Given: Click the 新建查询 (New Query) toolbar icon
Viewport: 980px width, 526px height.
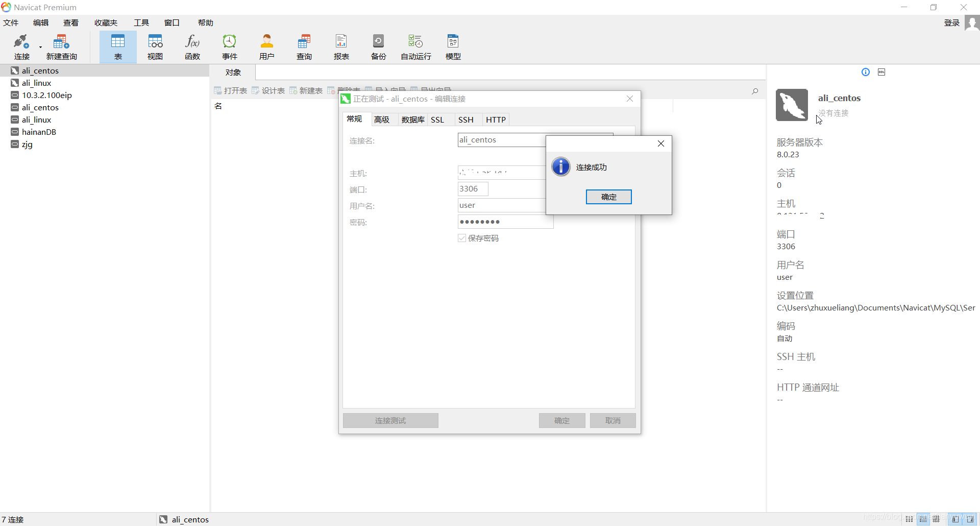Looking at the screenshot, I should [61, 47].
